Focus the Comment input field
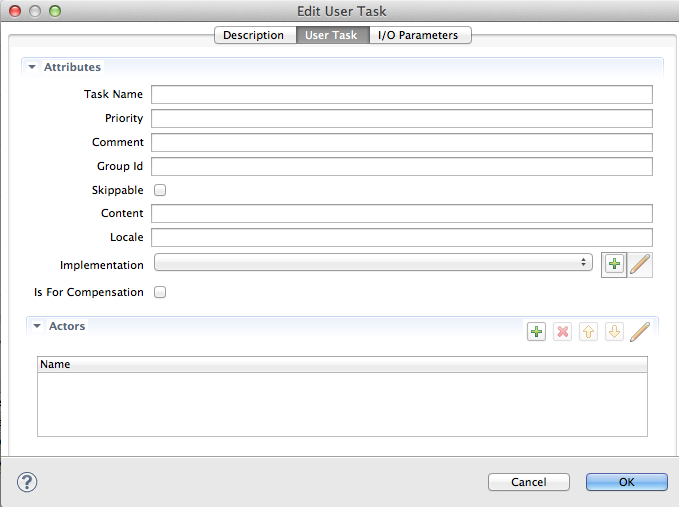Screen dimensions: 679x507 401,142
